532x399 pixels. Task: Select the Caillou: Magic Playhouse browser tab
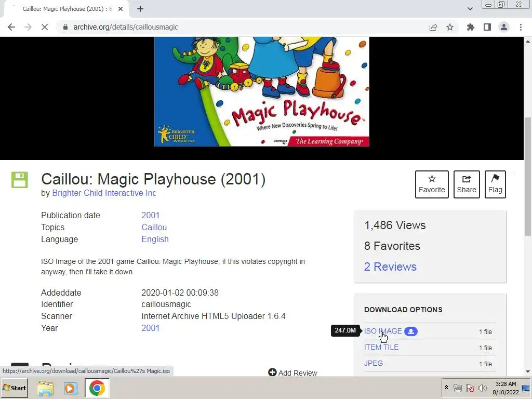pos(66,9)
